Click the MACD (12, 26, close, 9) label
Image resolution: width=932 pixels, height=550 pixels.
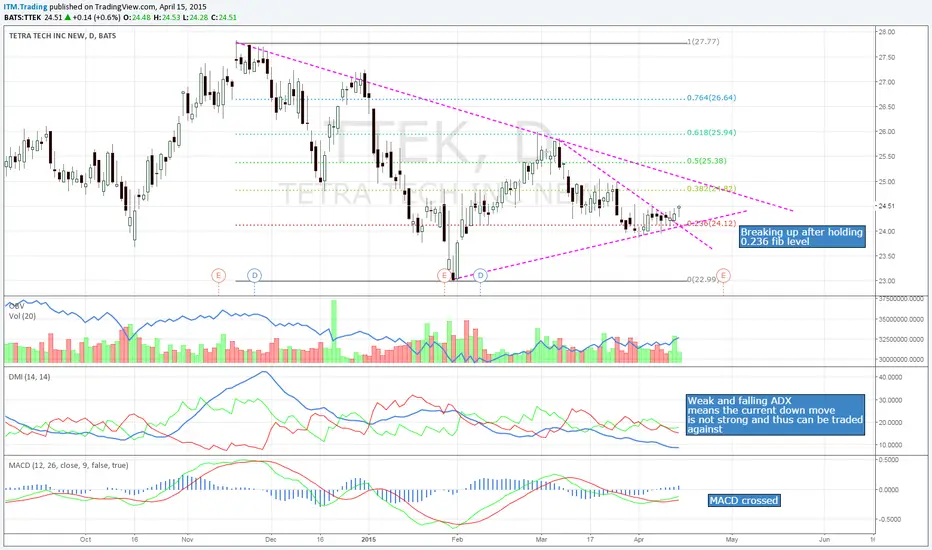(68, 465)
